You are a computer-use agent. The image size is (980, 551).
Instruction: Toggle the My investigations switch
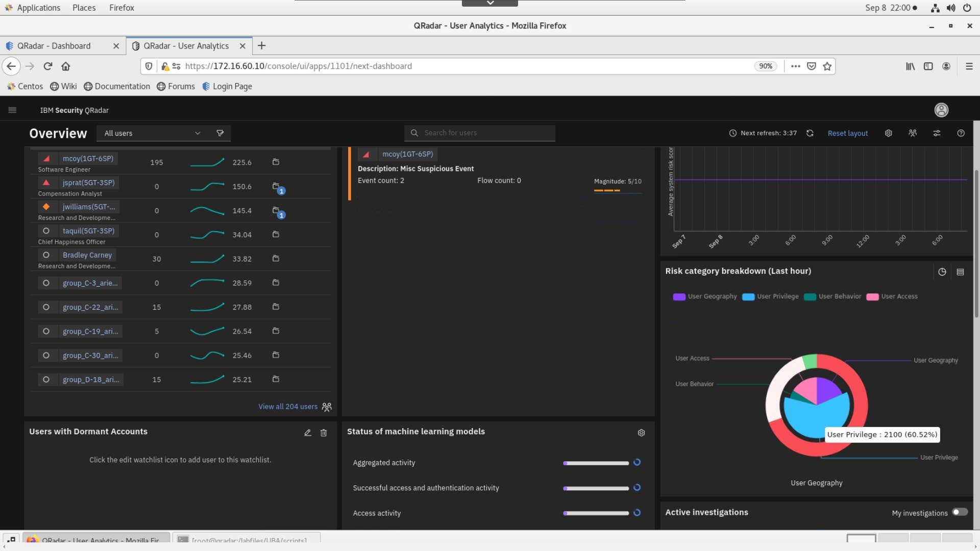tap(960, 512)
